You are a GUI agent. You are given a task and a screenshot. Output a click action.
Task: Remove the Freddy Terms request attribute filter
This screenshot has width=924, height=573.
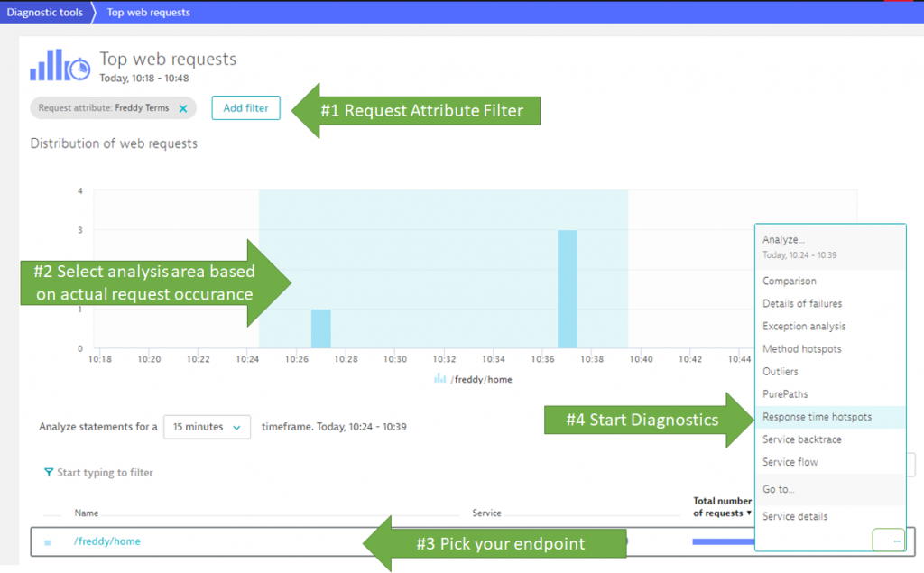click(x=183, y=108)
